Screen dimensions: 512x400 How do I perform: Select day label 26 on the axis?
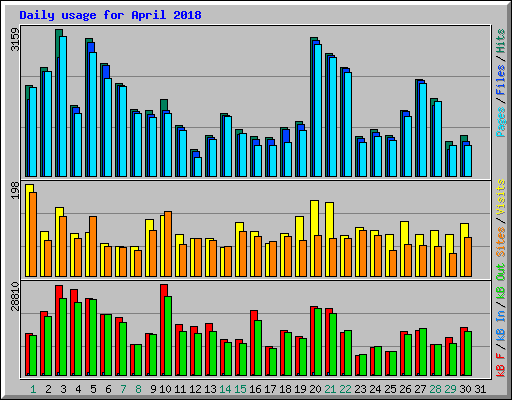[405, 389]
